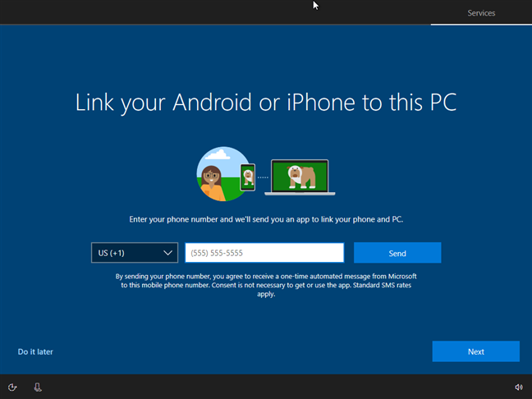Select the Services tab
Image resolution: width=532 pixels, height=399 pixels.
pos(481,13)
